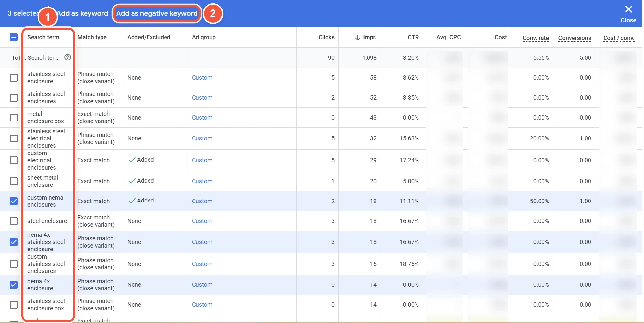Sort by the Match type column header
The height and width of the screenshot is (323, 644).
[x=92, y=37]
